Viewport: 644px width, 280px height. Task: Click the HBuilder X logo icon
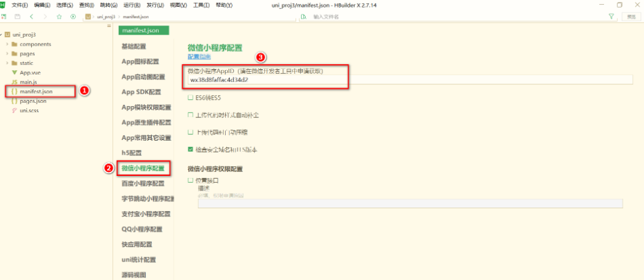(3, 5)
